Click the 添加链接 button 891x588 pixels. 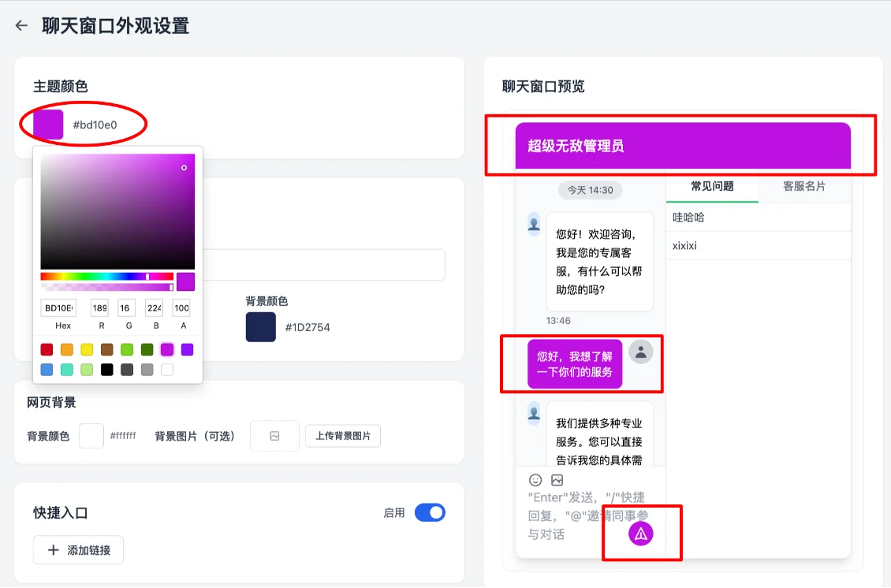tap(77, 549)
